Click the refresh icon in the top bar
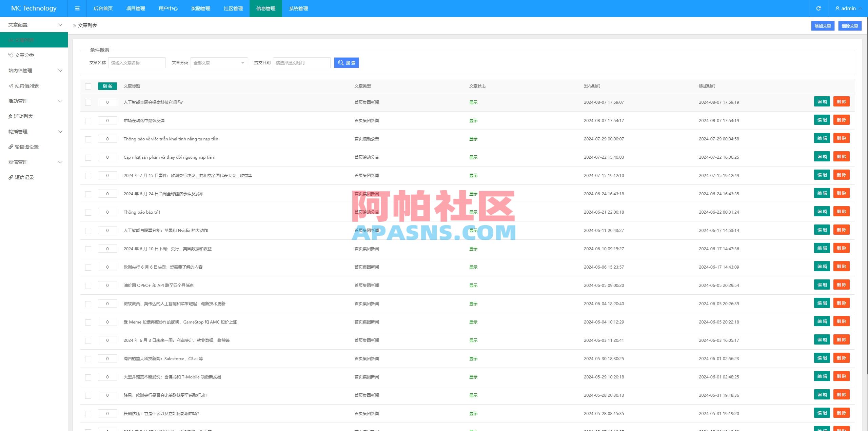The height and width of the screenshot is (431, 868). tap(819, 8)
